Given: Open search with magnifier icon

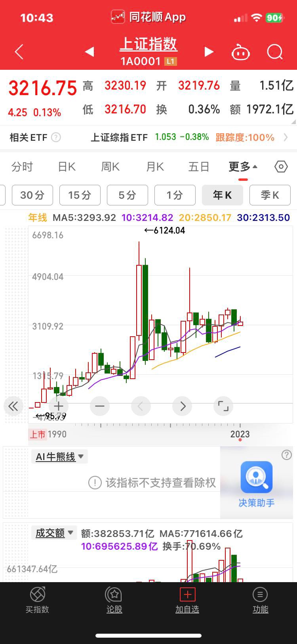Looking at the screenshot, I should point(275,52).
